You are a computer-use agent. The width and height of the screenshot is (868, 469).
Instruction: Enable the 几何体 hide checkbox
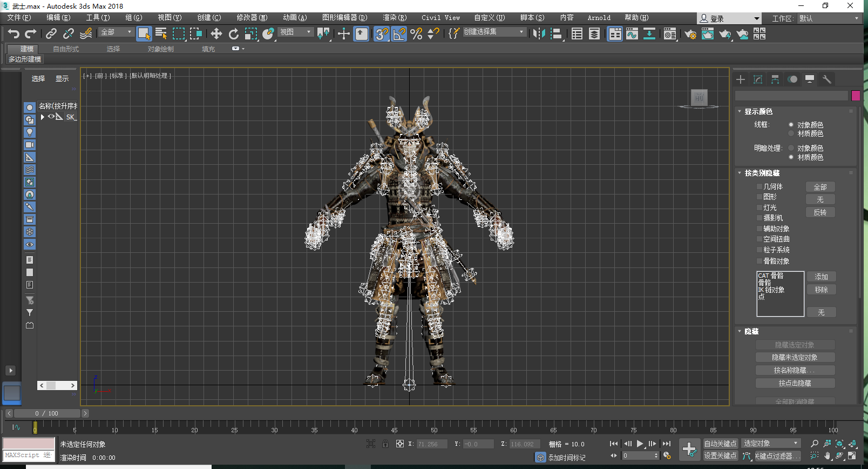pos(760,187)
